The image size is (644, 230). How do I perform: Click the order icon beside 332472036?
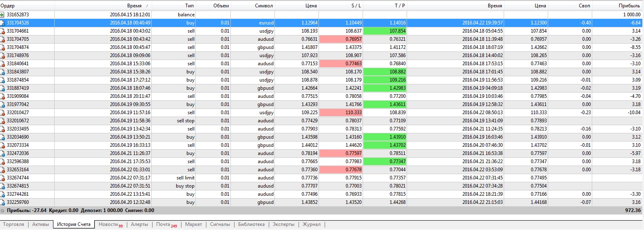click(2, 153)
